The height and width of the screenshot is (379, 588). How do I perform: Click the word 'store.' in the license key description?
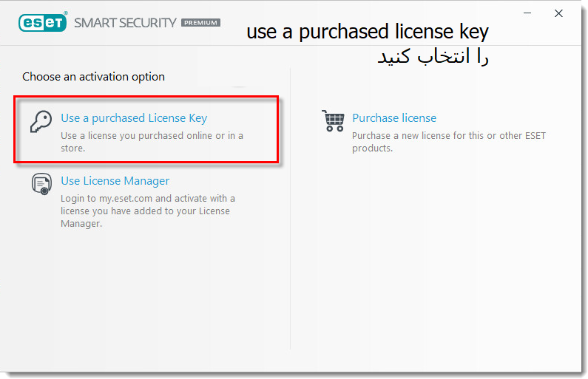click(x=73, y=148)
